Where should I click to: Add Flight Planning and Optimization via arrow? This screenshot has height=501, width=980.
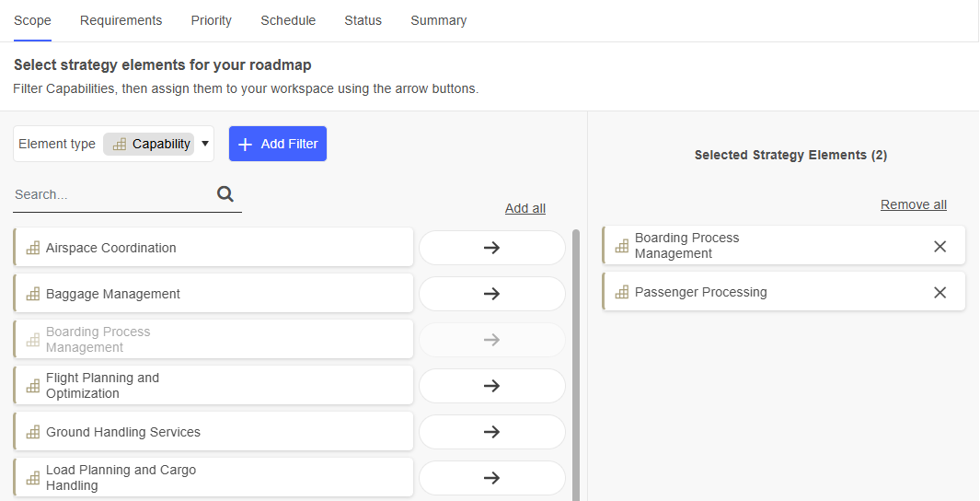492,386
